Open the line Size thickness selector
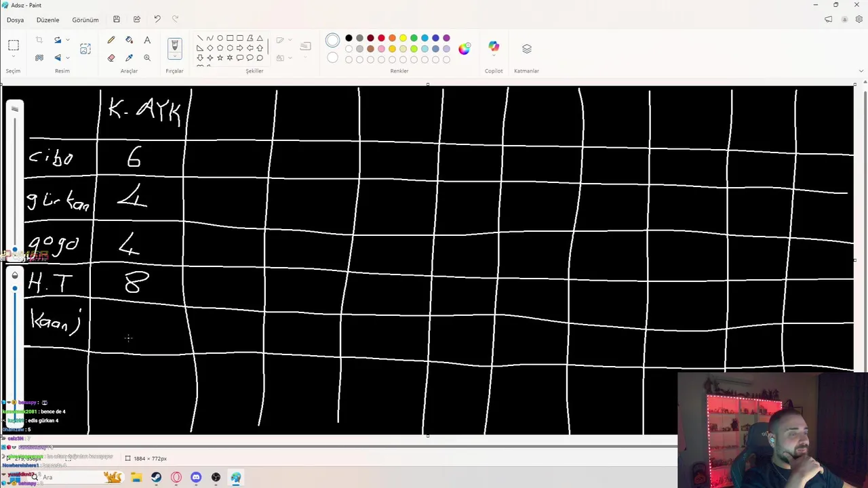Screen dimensions: 868x488 click(x=305, y=46)
